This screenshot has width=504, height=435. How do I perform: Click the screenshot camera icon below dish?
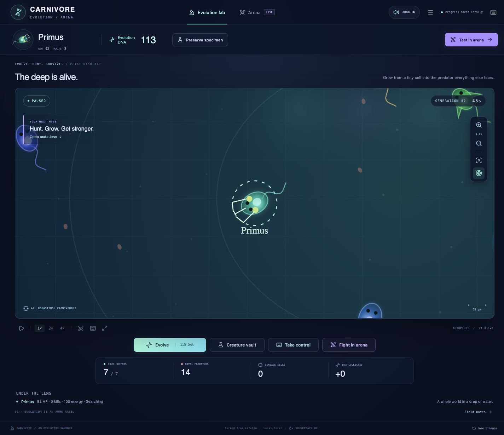[x=81, y=328]
